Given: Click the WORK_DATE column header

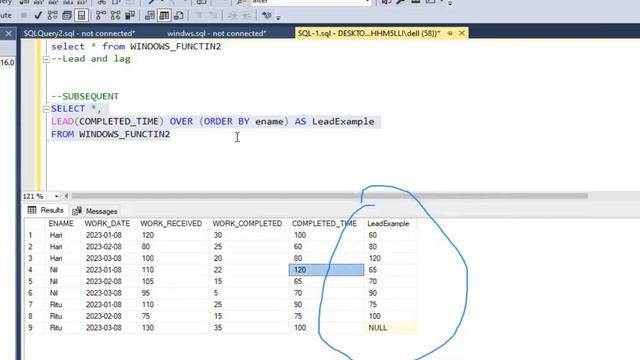Looking at the screenshot, I should (x=107, y=224).
